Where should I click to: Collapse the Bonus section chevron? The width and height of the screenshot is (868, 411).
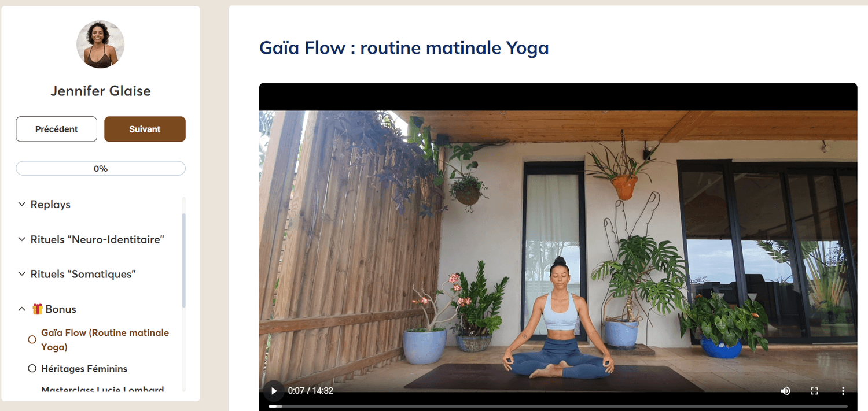pyautogui.click(x=21, y=309)
